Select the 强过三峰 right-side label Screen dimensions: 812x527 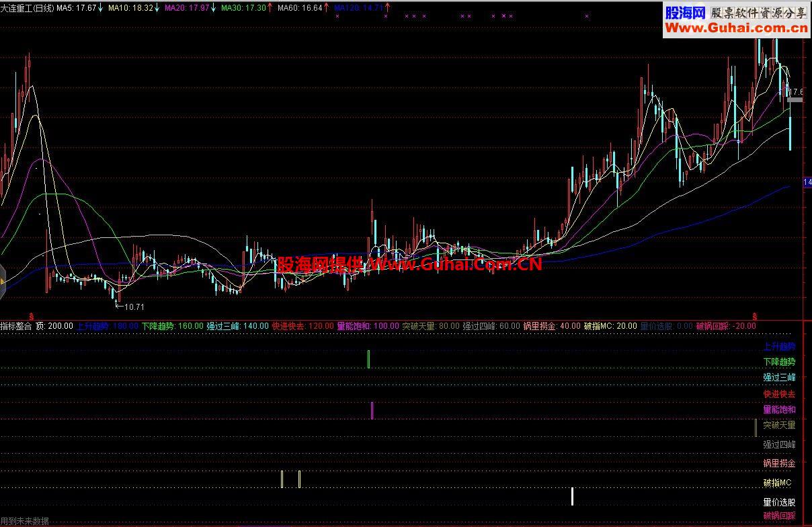pyautogui.click(x=779, y=377)
